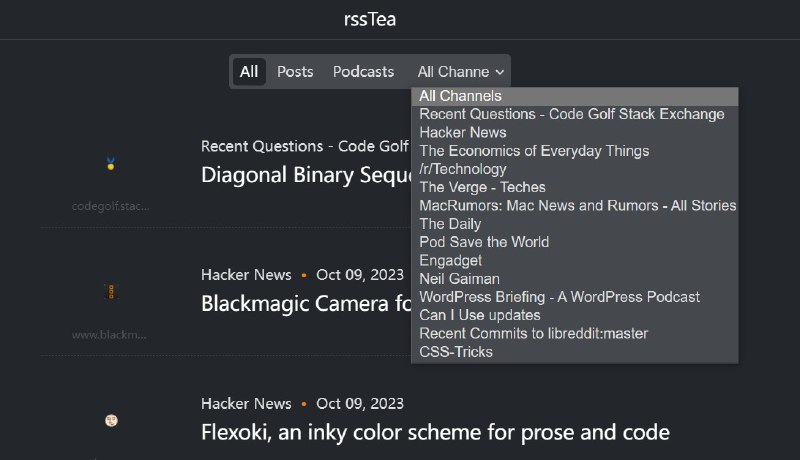Open the Flexoki inky color scheme article
This screenshot has width=800, height=460.
[435, 432]
